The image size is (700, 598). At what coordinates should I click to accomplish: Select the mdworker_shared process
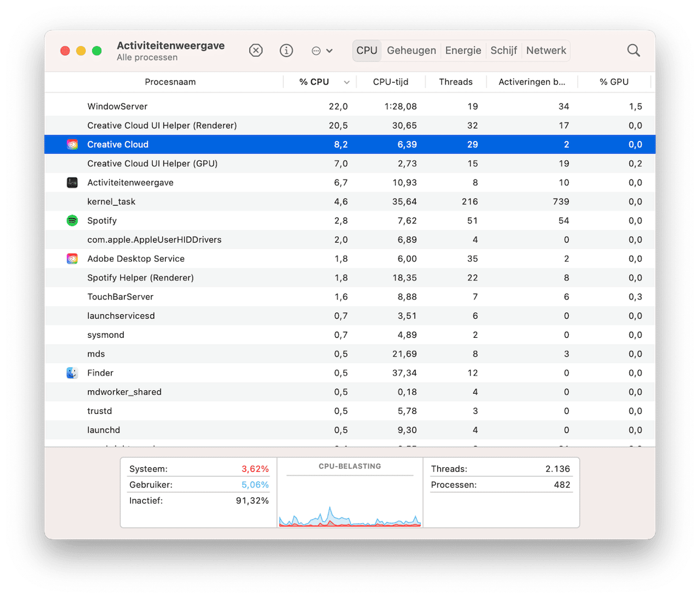pyautogui.click(x=350, y=392)
